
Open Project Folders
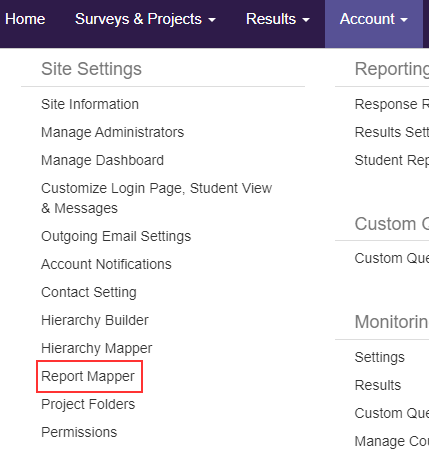click(x=88, y=404)
